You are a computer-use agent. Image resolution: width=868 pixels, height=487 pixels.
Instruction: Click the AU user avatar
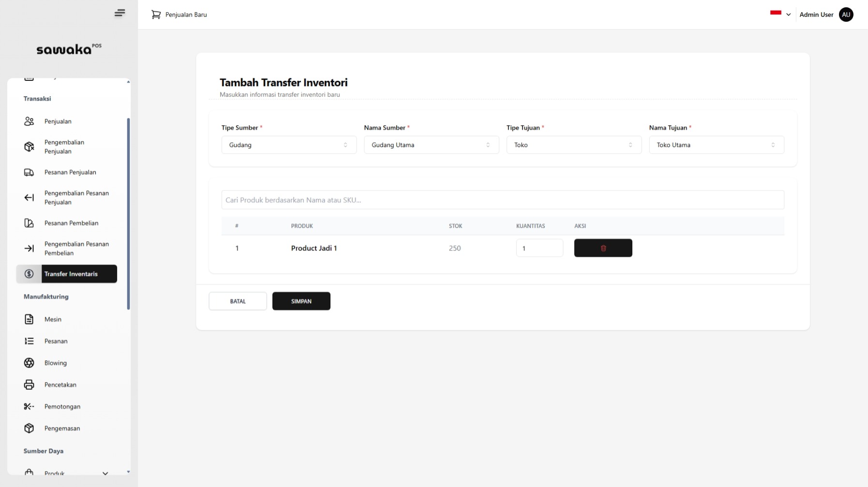pos(846,15)
